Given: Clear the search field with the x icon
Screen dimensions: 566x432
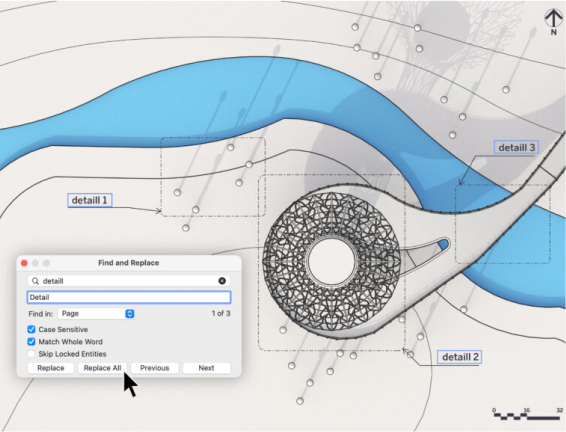Looking at the screenshot, I should point(222,281).
